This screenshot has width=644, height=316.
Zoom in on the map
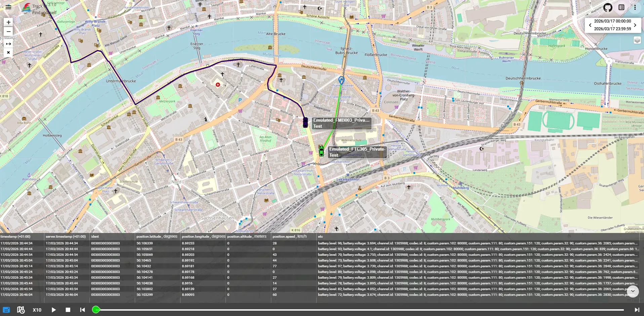[8, 22]
